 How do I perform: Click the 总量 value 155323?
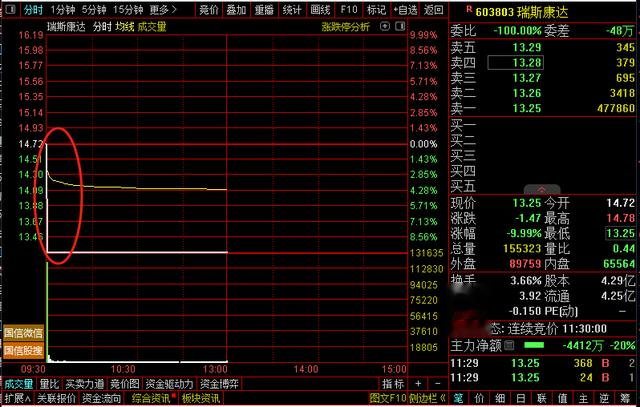pos(522,249)
